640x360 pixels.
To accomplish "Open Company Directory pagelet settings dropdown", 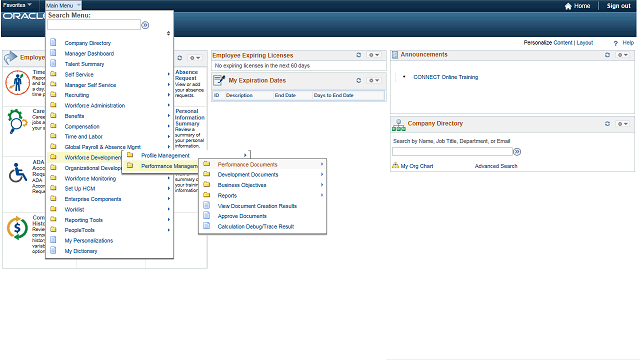I will point(622,124).
